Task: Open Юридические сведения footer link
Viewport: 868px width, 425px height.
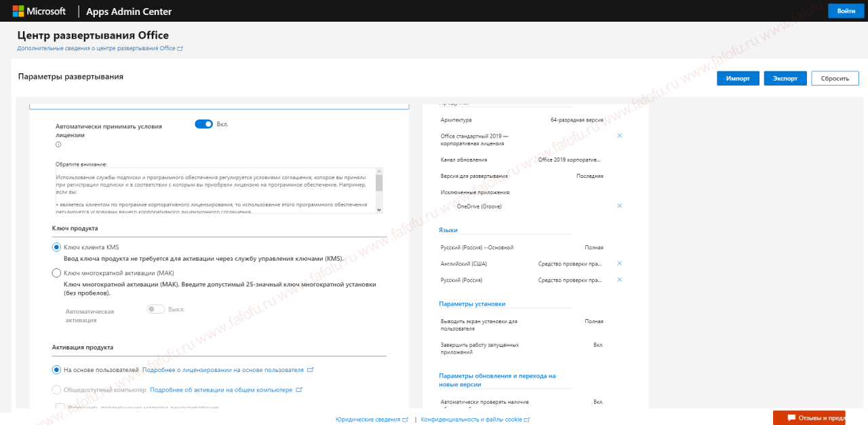Action: pyautogui.click(x=372, y=420)
